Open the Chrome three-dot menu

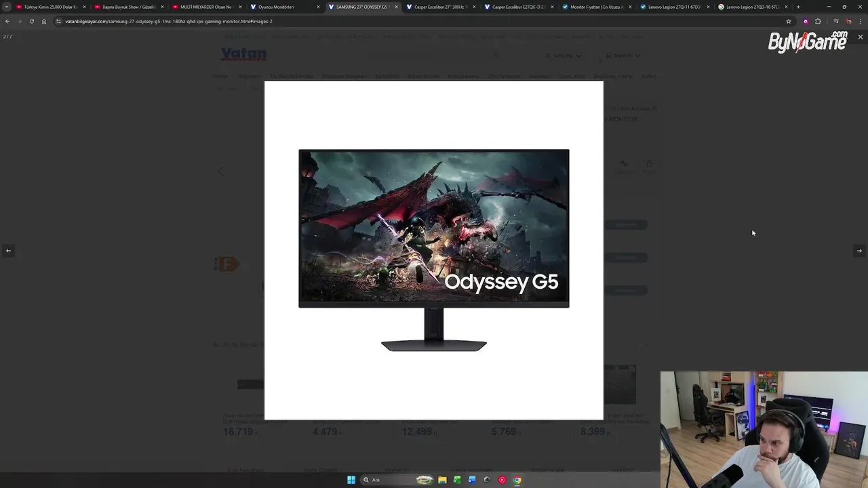click(x=861, y=21)
